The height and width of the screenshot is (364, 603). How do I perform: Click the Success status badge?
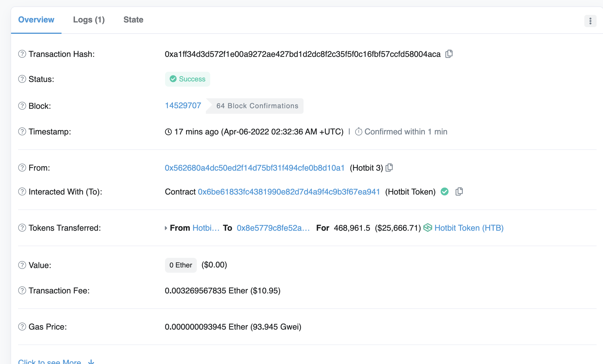click(187, 79)
